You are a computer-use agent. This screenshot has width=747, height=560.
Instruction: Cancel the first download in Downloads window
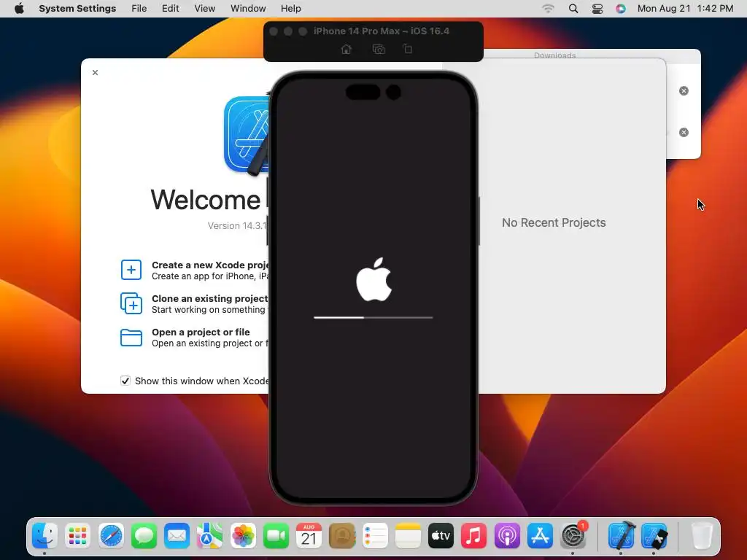[684, 91]
